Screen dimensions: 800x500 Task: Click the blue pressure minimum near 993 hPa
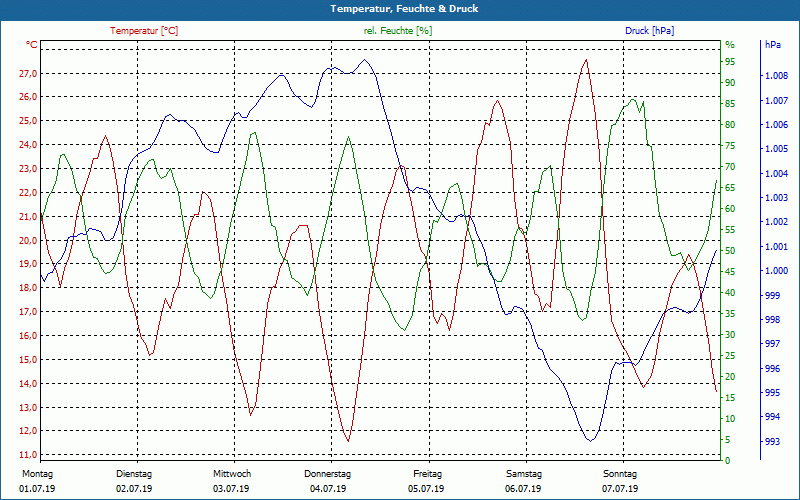point(590,441)
